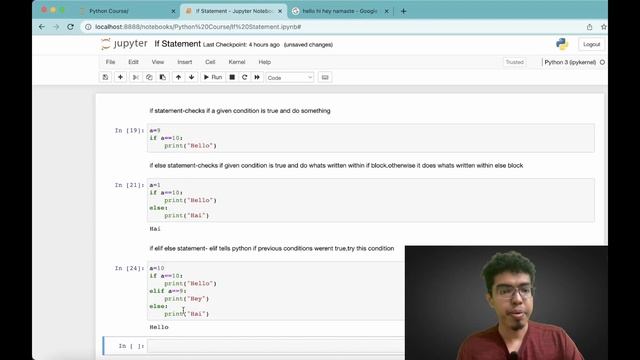Insert cell below with the plus icon
Screen dimensions: 640x360
click(x=120, y=77)
